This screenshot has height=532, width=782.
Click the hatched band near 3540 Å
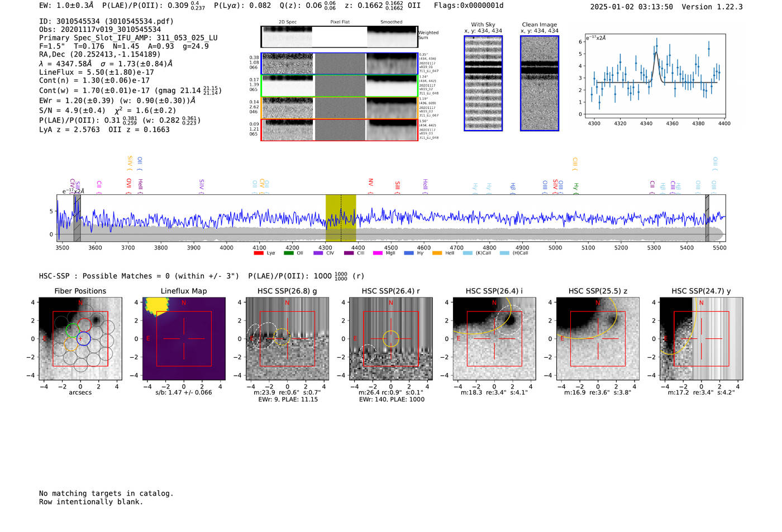[77, 218]
